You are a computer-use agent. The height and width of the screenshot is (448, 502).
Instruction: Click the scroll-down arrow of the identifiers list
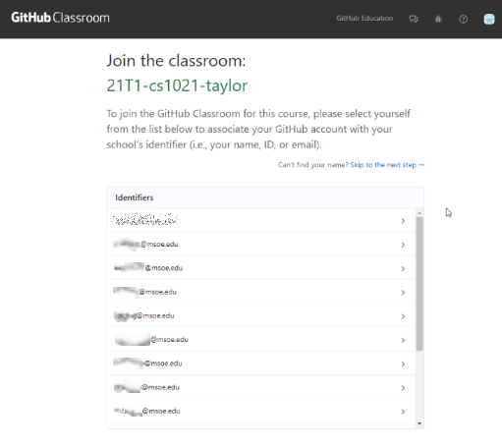(x=419, y=423)
